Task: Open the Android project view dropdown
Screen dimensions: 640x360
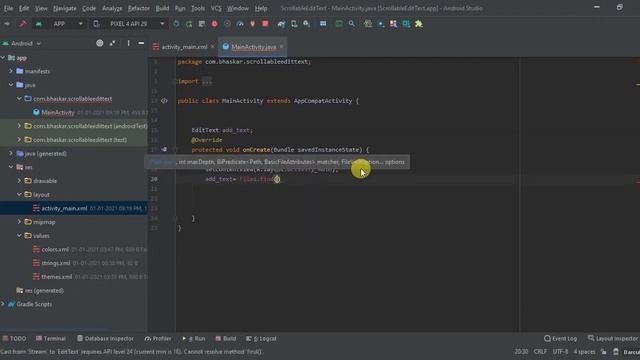Action: pyautogui.click(x=22, y=43)
